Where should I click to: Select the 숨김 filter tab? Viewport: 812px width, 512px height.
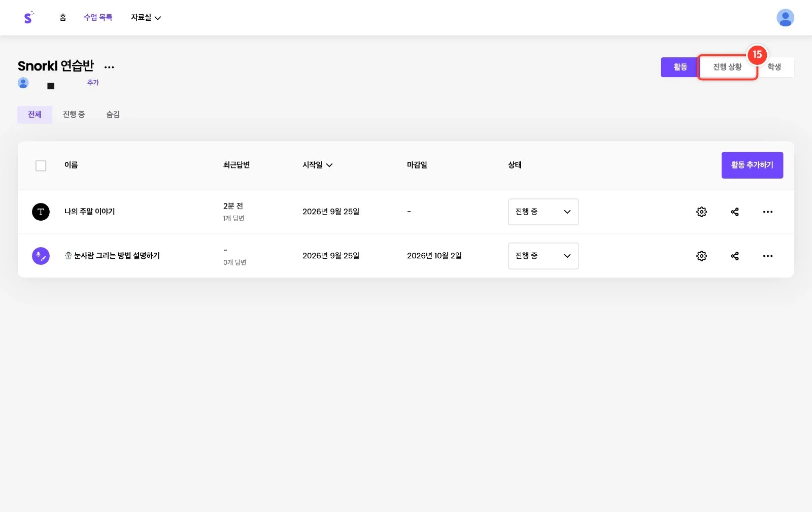[x=113, y=115]
